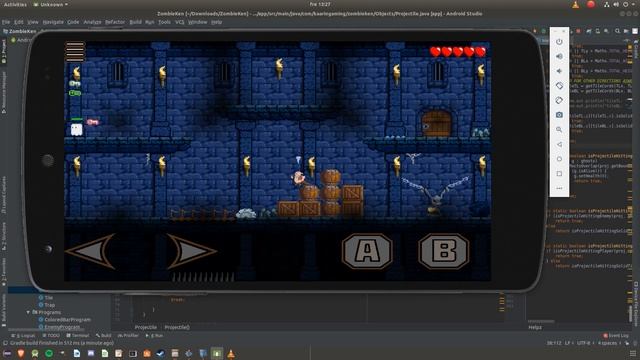Tap the game's left arrow control

[x=91, y=251]
